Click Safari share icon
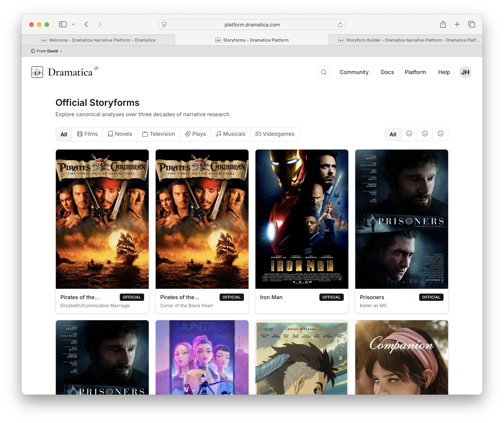Viewport: 504px width, 423px height. point(443,25)
